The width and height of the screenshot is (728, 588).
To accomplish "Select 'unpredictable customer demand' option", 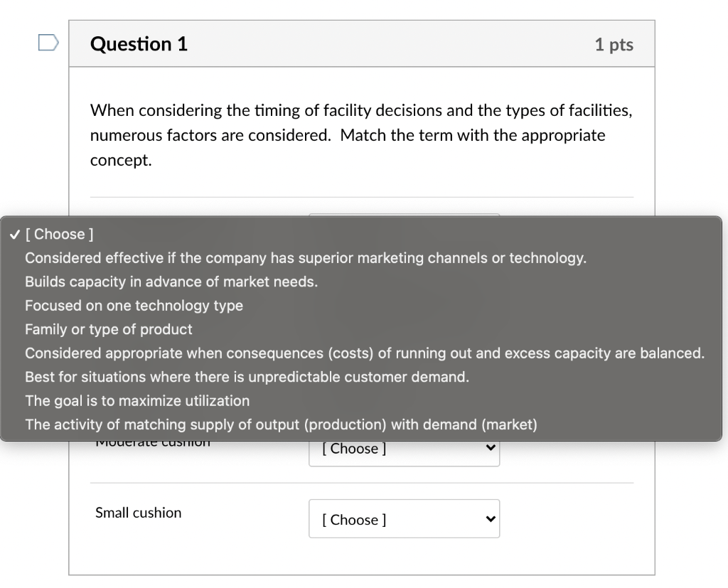I will [247, 377].
